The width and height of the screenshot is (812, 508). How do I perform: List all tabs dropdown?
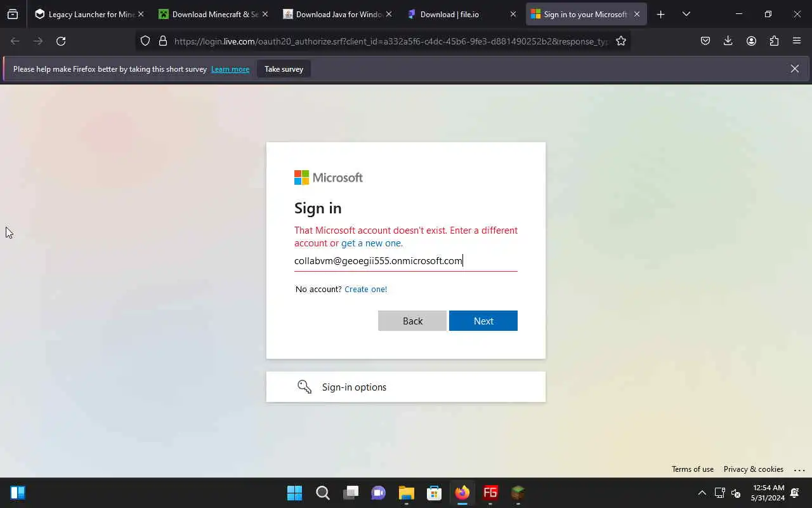tap(686, 14)
